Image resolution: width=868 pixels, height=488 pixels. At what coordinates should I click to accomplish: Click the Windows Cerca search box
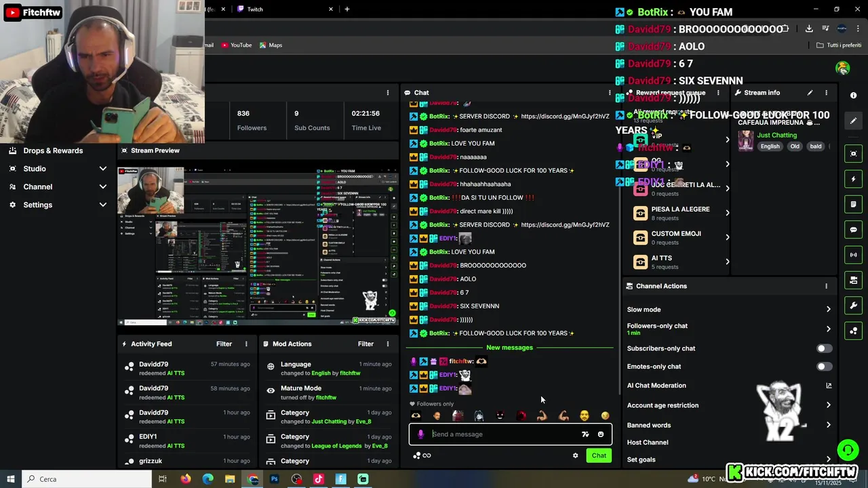coord(87,479)
